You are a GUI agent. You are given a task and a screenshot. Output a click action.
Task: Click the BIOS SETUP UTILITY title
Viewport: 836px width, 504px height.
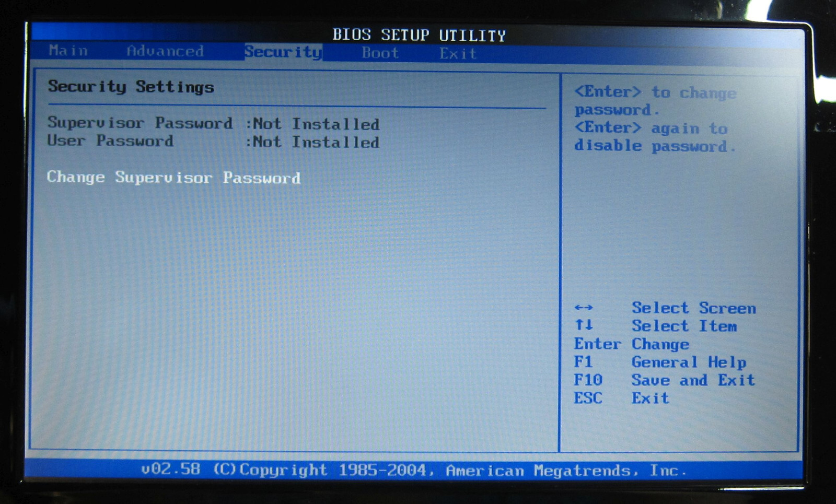tap(420, 35)
